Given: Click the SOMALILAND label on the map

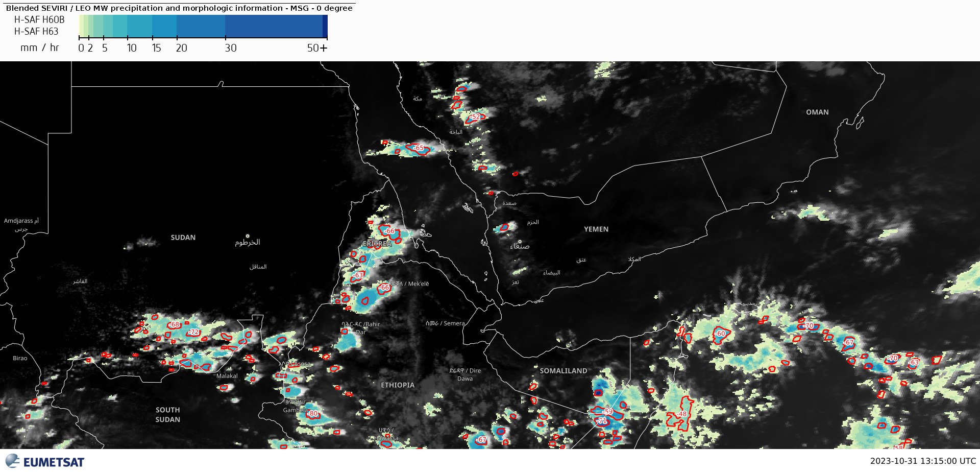Looking at the screenshot, I should click(563, 371).
